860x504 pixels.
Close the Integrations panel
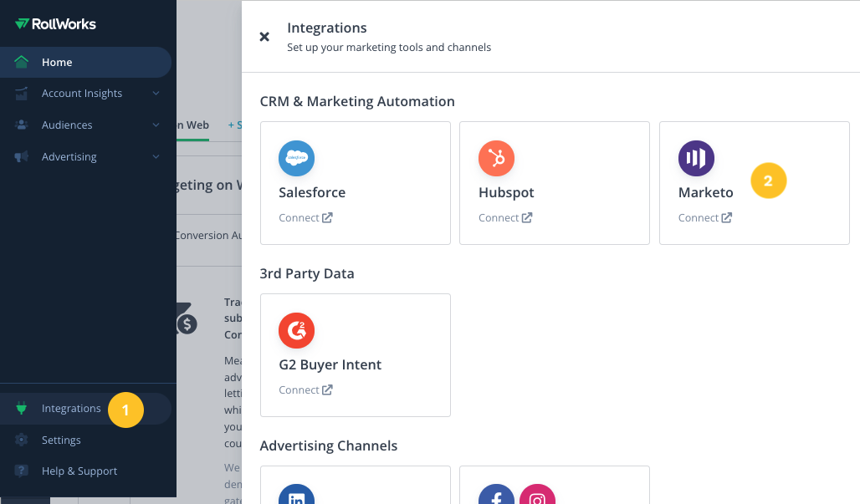(264, 37)
